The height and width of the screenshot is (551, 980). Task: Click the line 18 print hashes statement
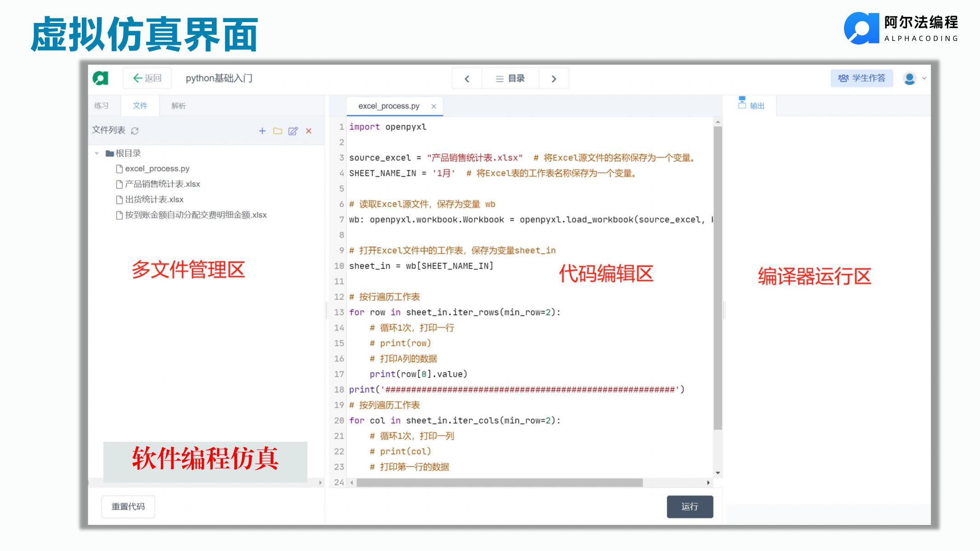tap(516, 389)
